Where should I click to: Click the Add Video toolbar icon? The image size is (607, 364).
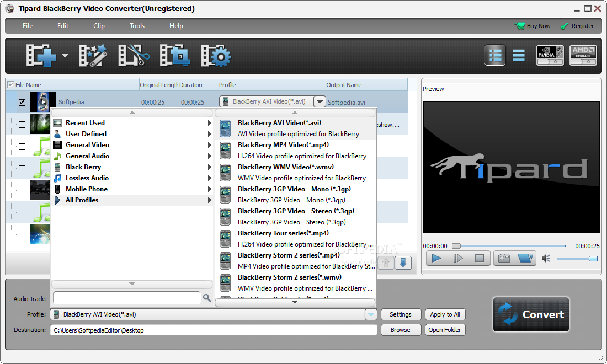point(41,56)
